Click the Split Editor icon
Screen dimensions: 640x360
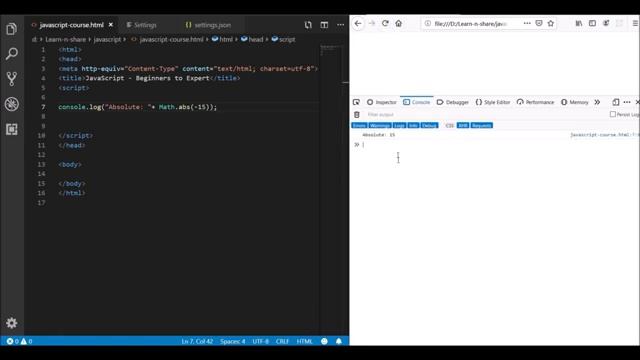(x=324, y=25)
